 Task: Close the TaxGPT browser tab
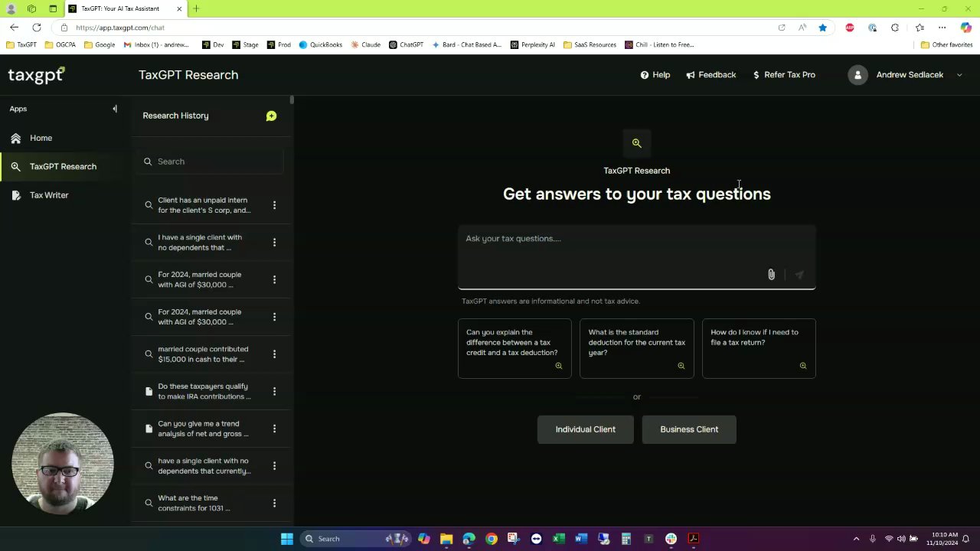[x=179, y=8]
